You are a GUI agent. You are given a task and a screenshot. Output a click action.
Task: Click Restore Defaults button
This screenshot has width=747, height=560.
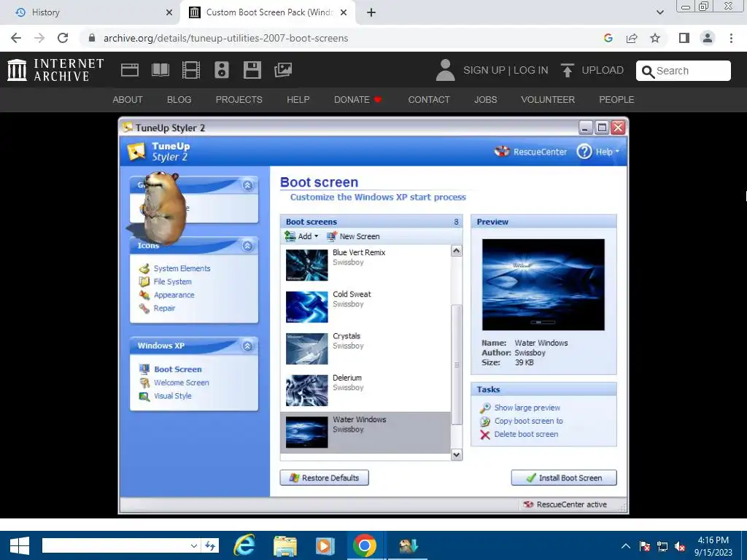click(325, 478)
